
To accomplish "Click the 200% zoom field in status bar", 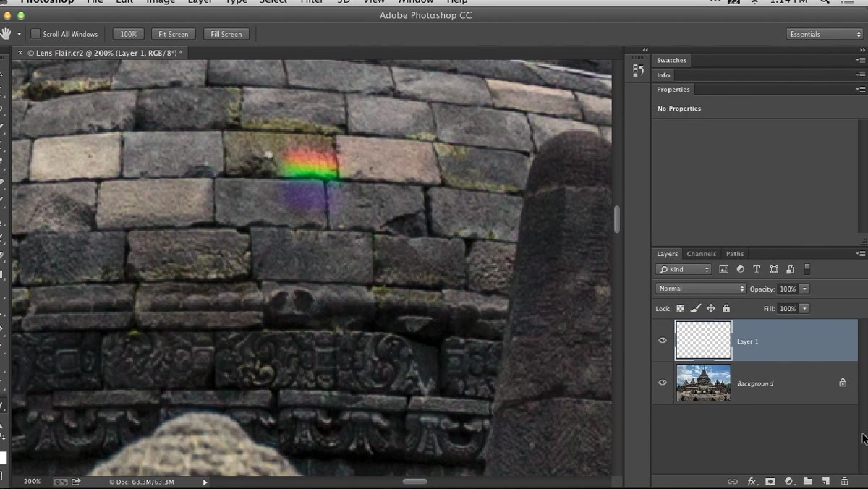I will coord(32,481).
